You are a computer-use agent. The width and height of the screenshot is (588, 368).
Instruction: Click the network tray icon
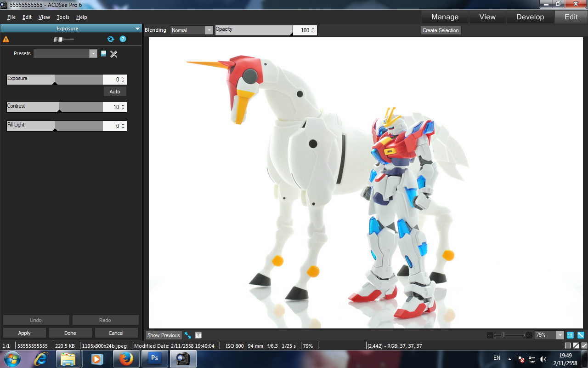pyautogui.click(x=532, y=359)
